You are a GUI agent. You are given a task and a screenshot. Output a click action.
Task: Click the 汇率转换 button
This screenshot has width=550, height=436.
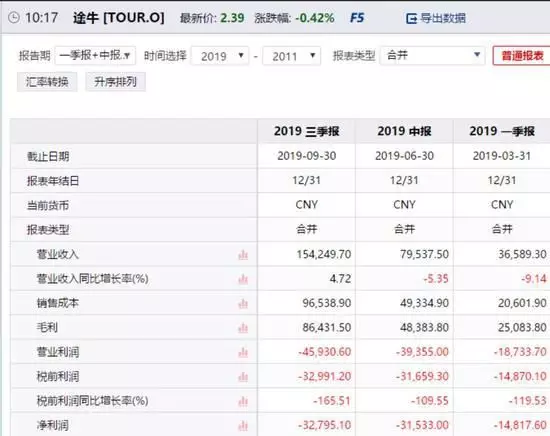(x=47, y=82)
